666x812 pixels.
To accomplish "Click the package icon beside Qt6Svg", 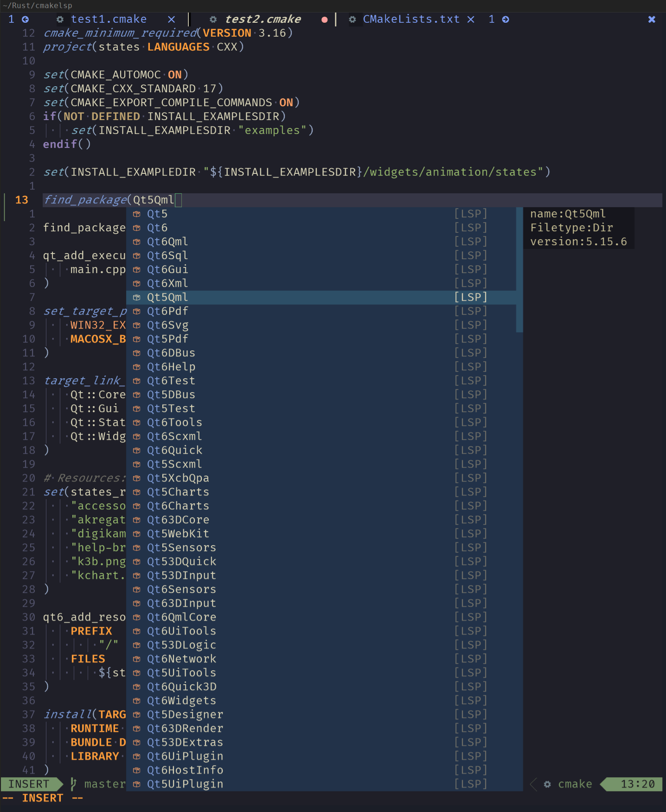I will pyautogui.click(x=137, y=325).
